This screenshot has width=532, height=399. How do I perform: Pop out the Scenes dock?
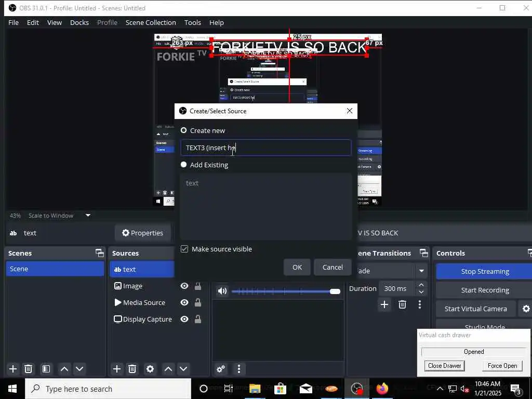99,253
